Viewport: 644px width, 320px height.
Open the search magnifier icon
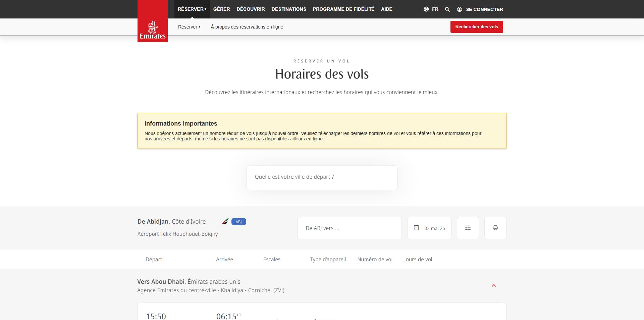pyautogui.click(x=447, y=9)
